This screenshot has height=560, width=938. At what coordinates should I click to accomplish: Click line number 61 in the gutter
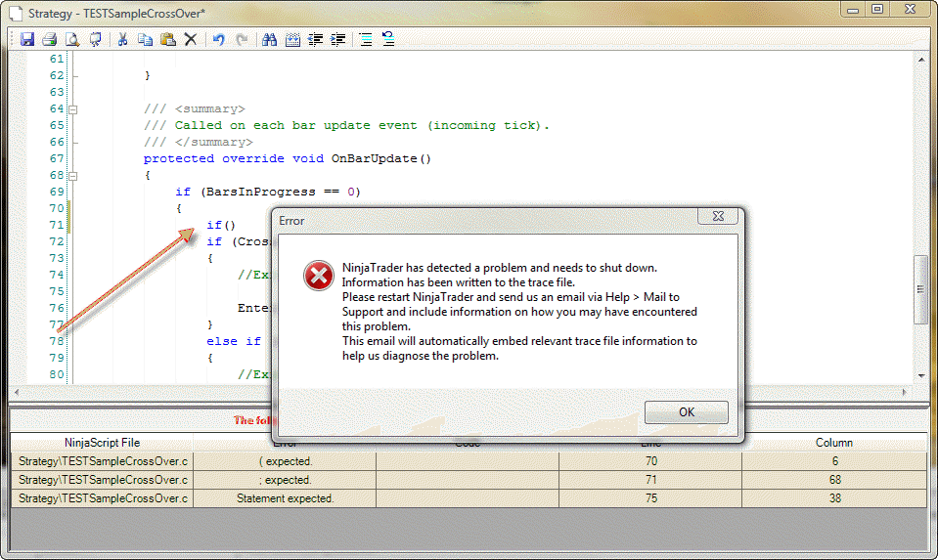[57, 59]
